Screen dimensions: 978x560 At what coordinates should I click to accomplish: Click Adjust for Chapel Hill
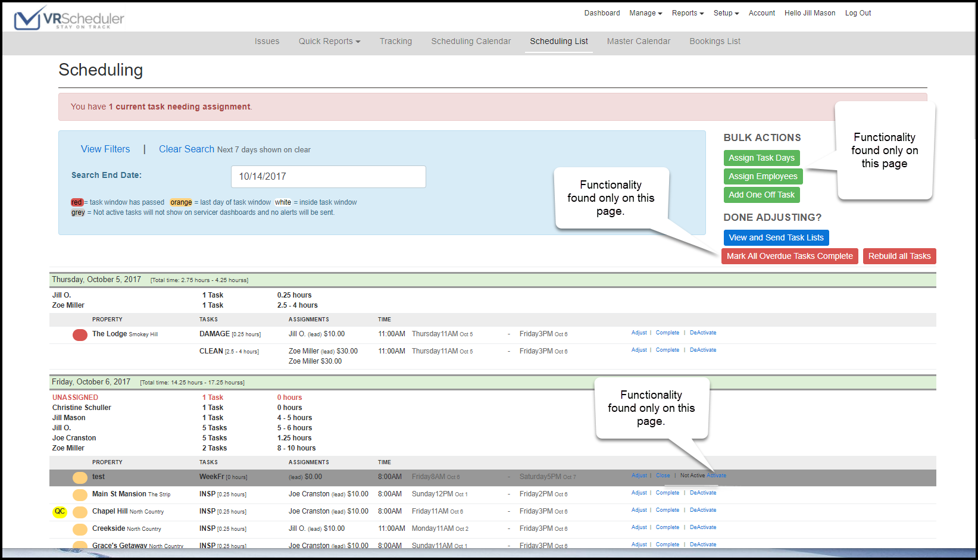[x=639, y=510]
